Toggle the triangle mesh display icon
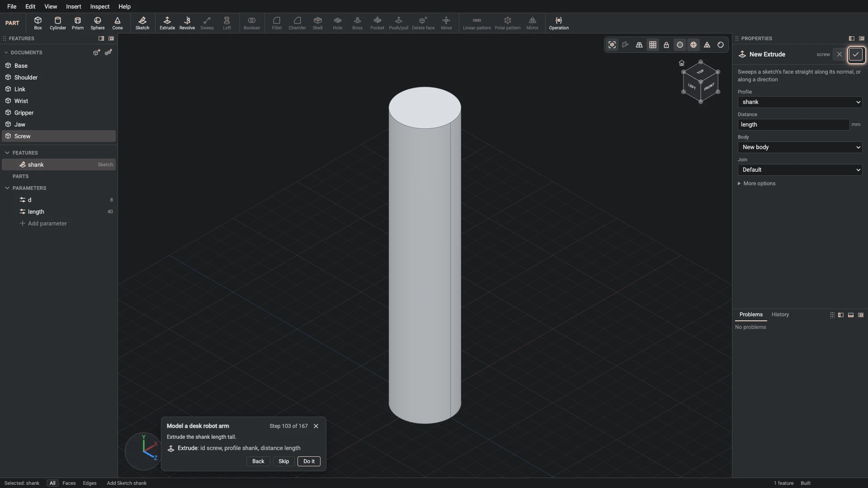This screenshot has height=488, width=868. (707, 45)
